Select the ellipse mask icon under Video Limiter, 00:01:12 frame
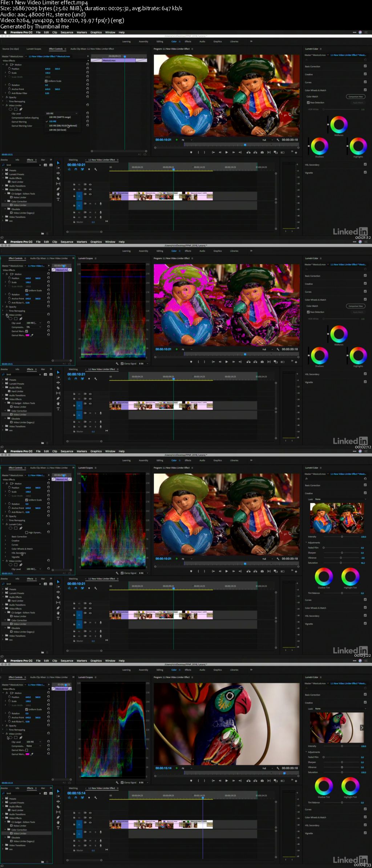 coord(11,109)
